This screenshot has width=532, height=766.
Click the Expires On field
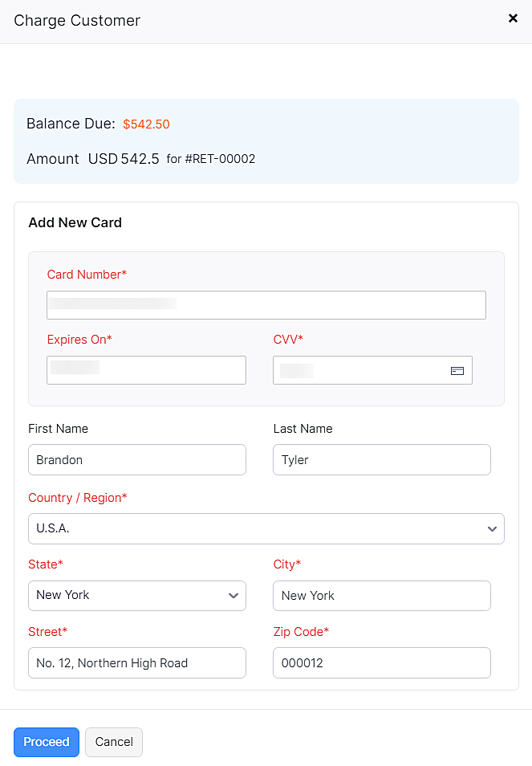tap(146, 370)
